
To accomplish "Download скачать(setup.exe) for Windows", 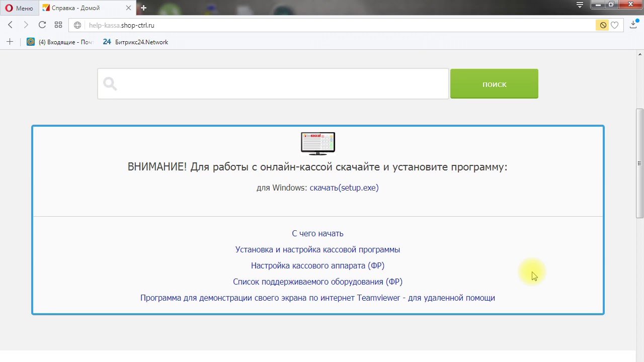I will click(344, 188).
